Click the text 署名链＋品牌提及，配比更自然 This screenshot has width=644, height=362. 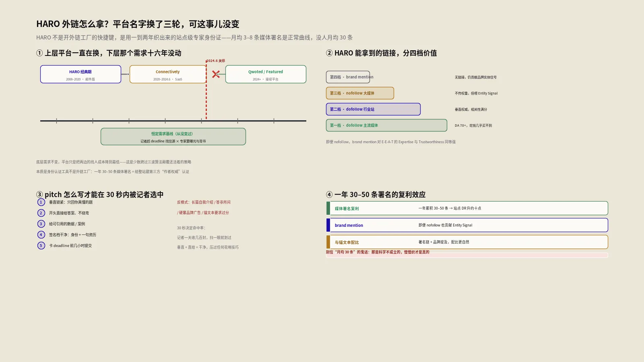click(444, 242)
